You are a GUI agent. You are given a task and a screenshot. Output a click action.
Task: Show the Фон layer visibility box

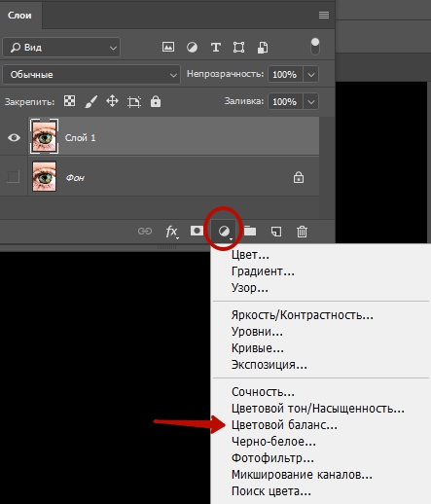pos(14,177)
